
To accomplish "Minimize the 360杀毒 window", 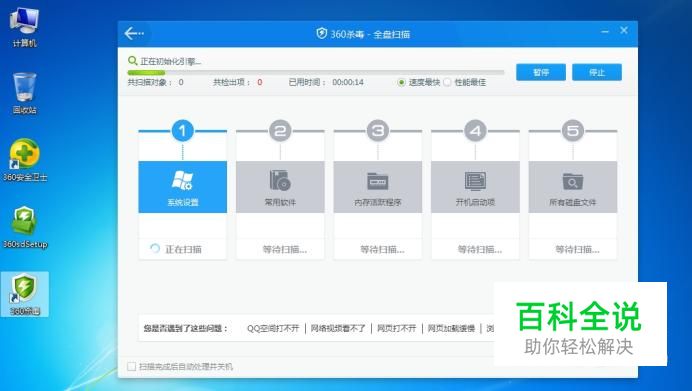I will click(605, 31).
